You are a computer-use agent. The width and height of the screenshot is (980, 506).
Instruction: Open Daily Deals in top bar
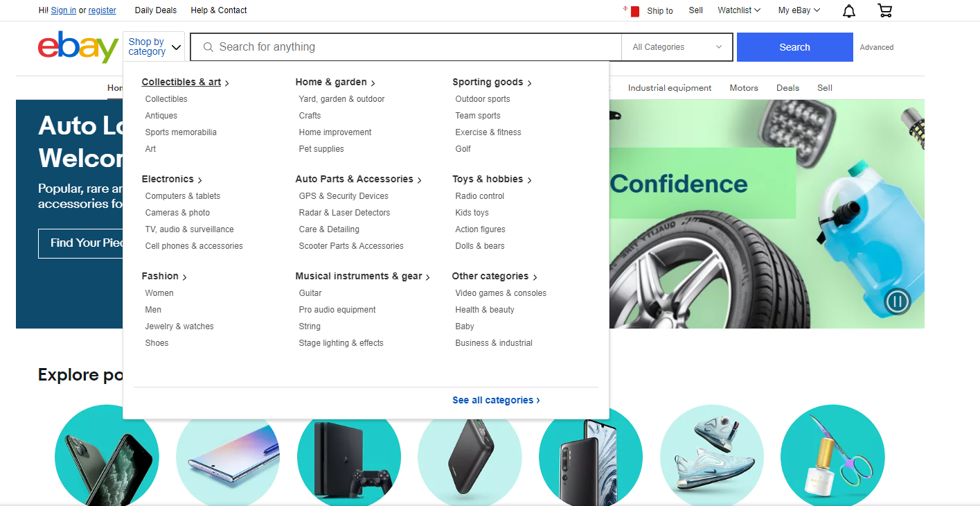click(x=156, y=10)
